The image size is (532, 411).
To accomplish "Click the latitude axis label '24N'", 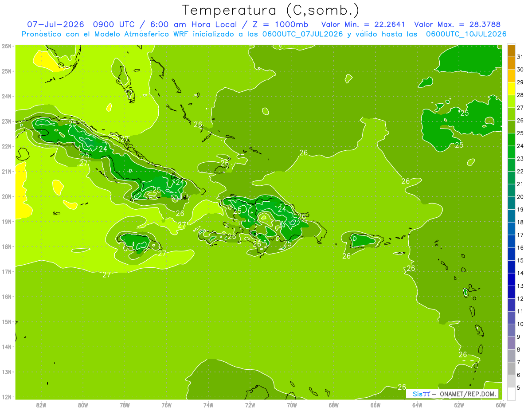I will (7, 96).
